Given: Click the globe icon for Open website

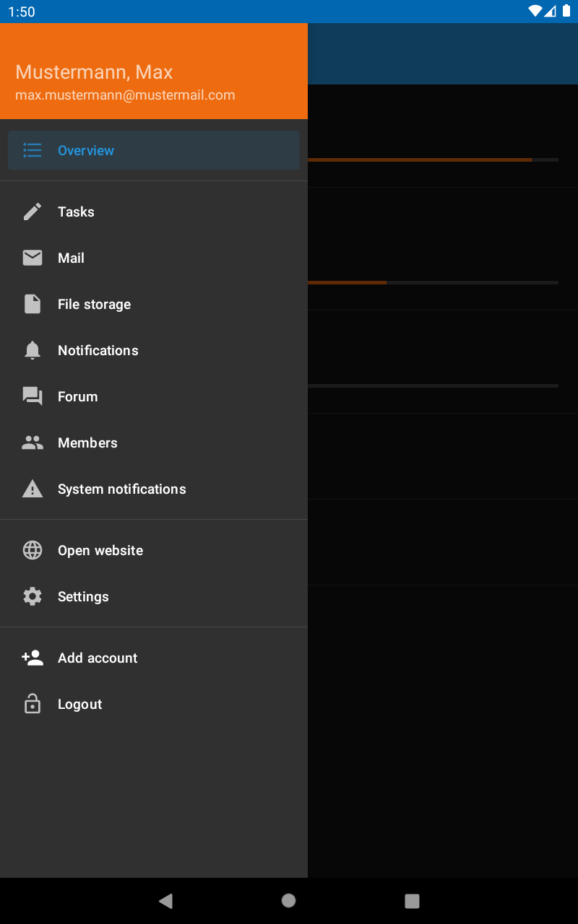Looking at the screenshot, I should tap(33, 550).
